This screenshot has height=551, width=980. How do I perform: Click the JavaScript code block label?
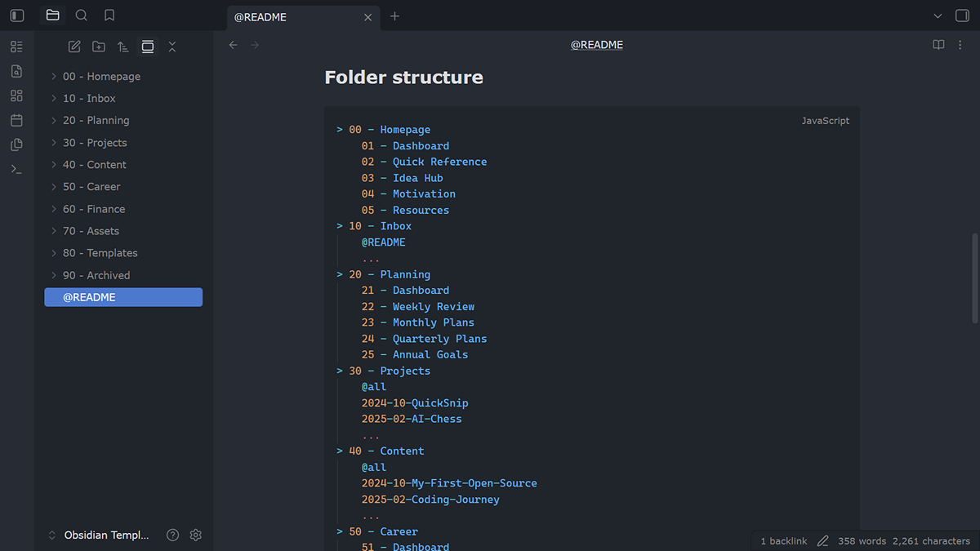point(825,121)
